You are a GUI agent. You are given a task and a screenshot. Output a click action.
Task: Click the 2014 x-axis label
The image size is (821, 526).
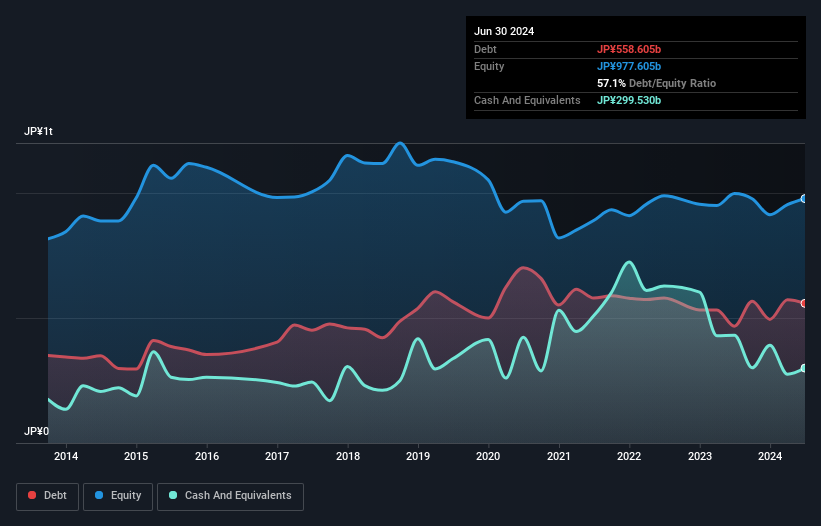pyautogui.click(x=66, y=456)
